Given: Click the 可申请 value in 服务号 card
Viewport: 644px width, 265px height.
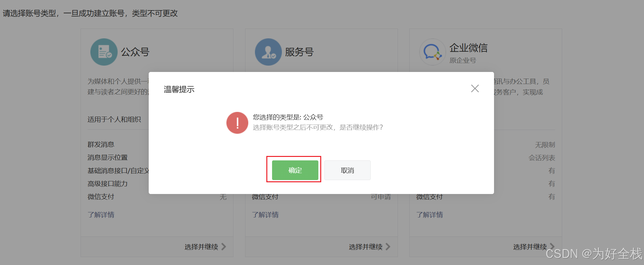Looking at the screenshot, I should (381, 197).
